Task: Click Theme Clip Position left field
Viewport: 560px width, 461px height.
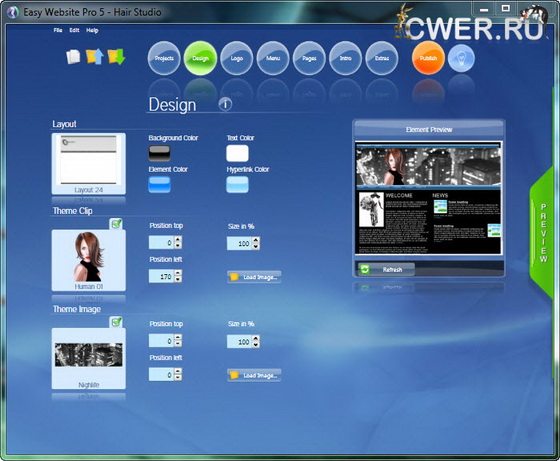Action: pyautogui.click(x=161, y=276)
